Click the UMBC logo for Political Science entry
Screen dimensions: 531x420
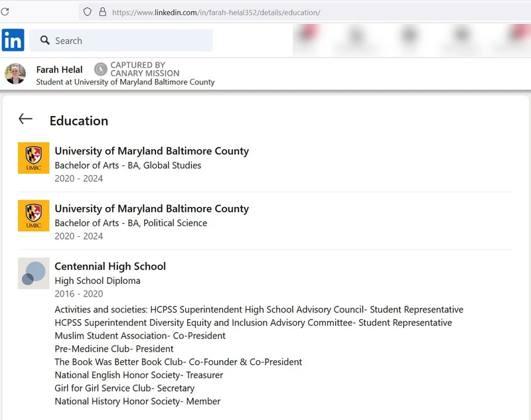click(34, 216)
